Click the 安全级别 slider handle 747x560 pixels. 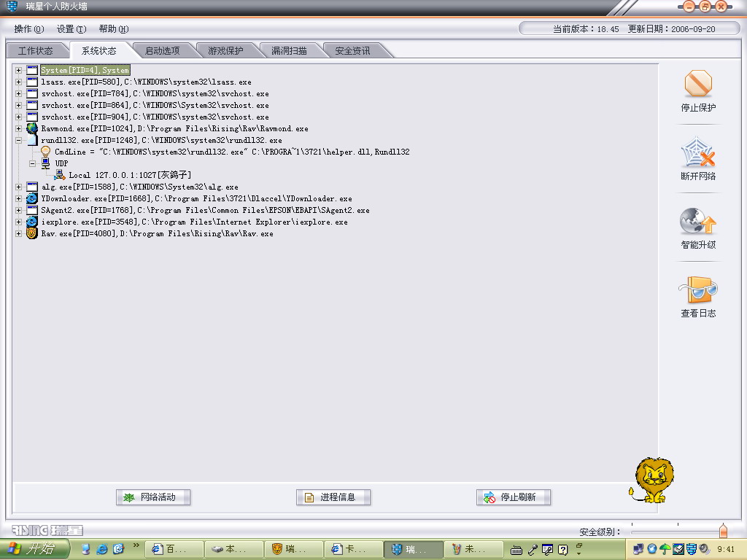[x=723, y=530]
